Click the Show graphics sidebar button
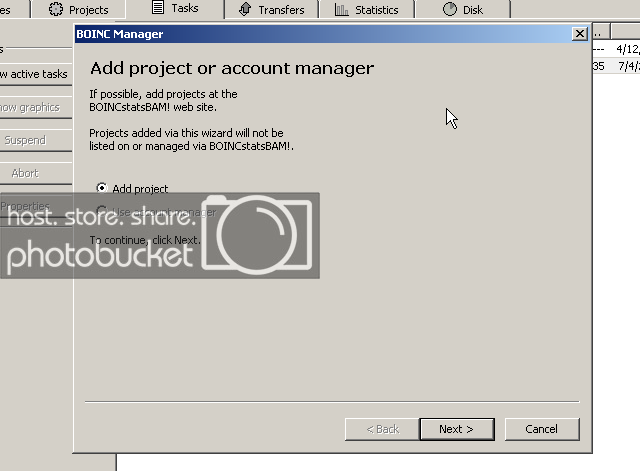The image size is (640, 471). 28,107
